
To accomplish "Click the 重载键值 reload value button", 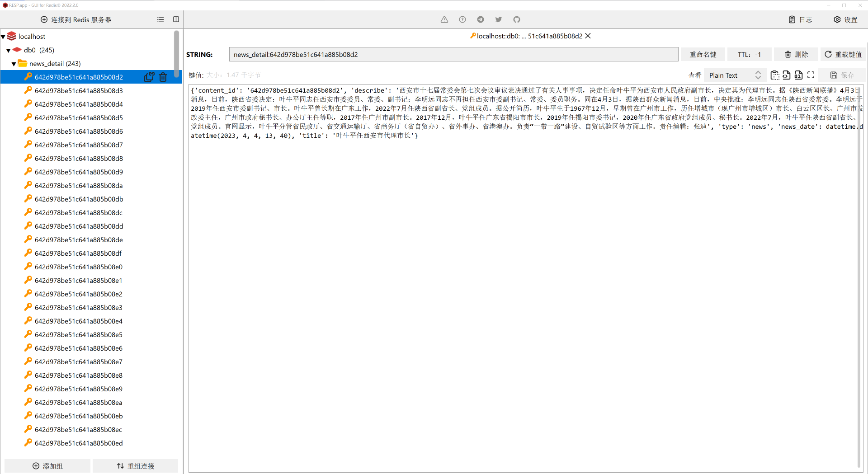I will click(x=843, y=55).
